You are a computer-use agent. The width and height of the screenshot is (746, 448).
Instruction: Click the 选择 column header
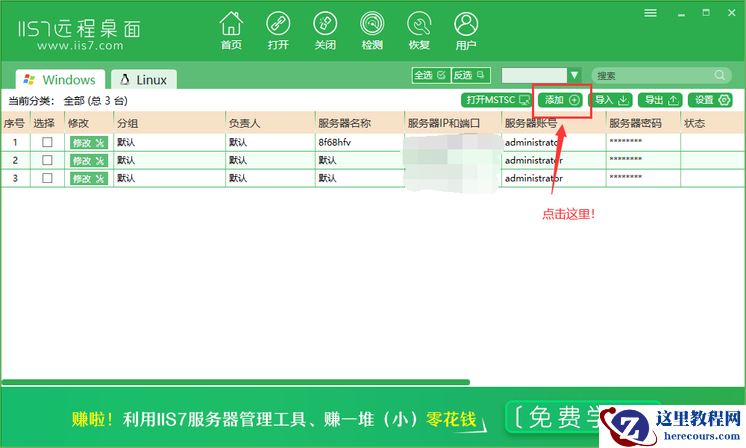point(47,123)
